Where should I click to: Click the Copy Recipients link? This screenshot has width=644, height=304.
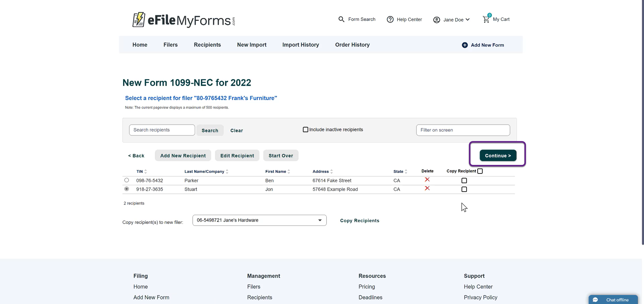point(360,220)
